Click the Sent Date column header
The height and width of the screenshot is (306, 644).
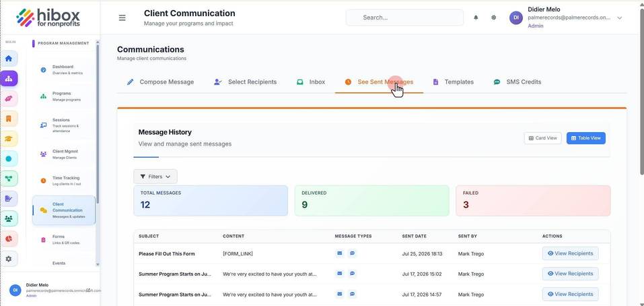[414, 236]
